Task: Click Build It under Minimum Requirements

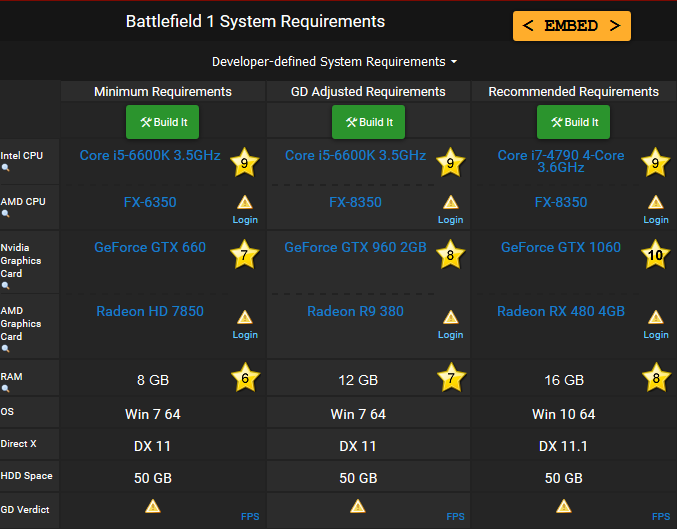Action: pos(163,122)
